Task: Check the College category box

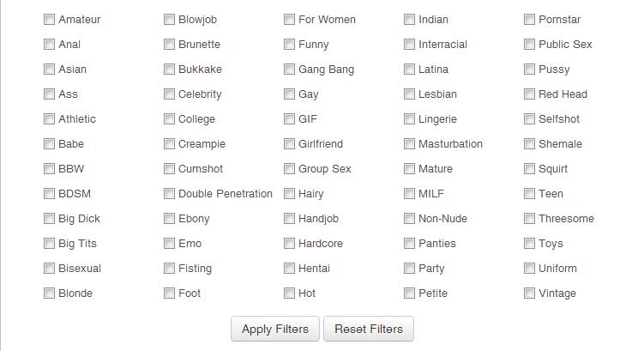Action: pos(169,119)
